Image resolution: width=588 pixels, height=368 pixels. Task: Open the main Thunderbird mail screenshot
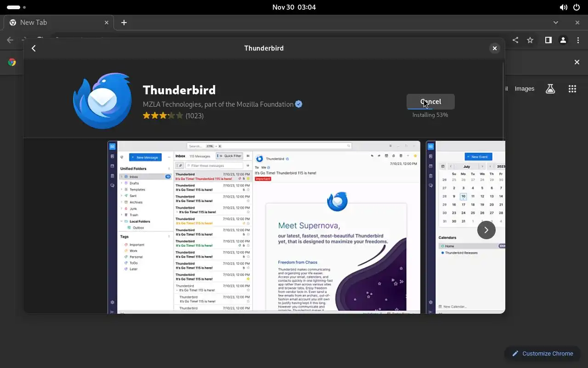tap(264, 227)
